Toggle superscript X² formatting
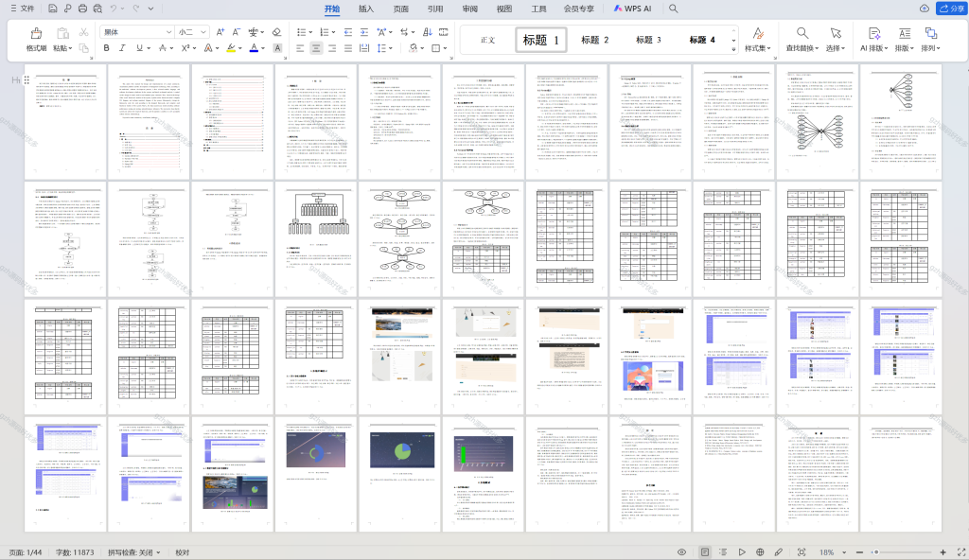This screenshot has height=560, width=969. tap(185, 48)
